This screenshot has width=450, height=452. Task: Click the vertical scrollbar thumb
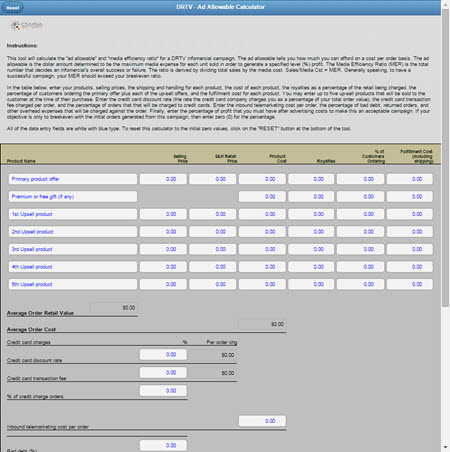pyautogui.click(x=445, y=157)
